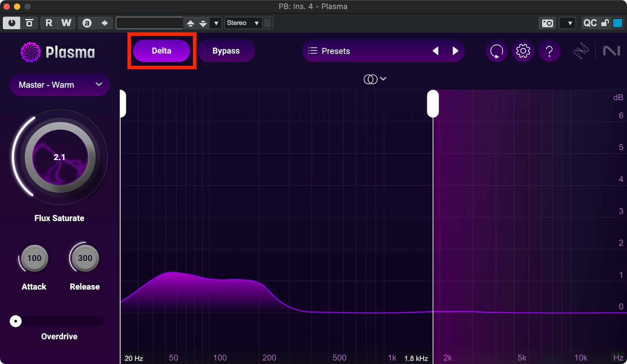
Task: Open the Presets list menu
Action: pyautogui.click(x=329, y=51)
